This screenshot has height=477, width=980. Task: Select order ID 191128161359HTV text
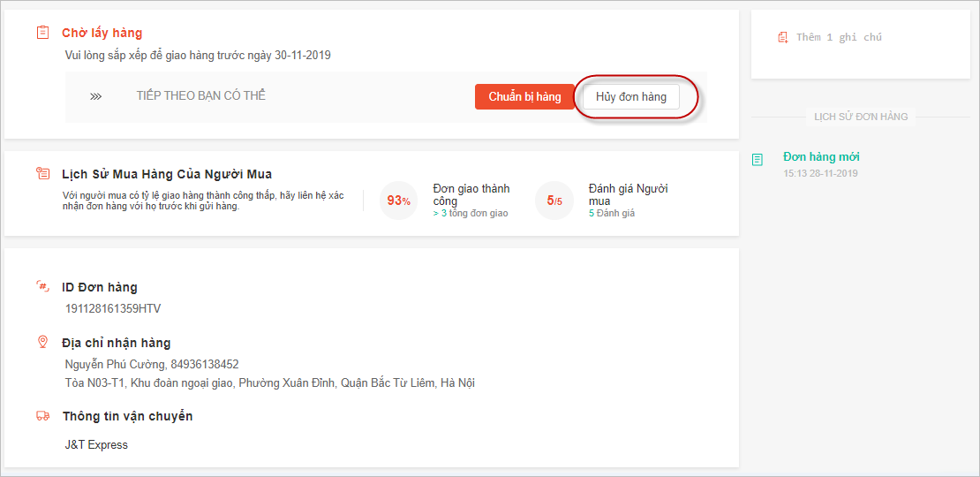click(113, 309)
